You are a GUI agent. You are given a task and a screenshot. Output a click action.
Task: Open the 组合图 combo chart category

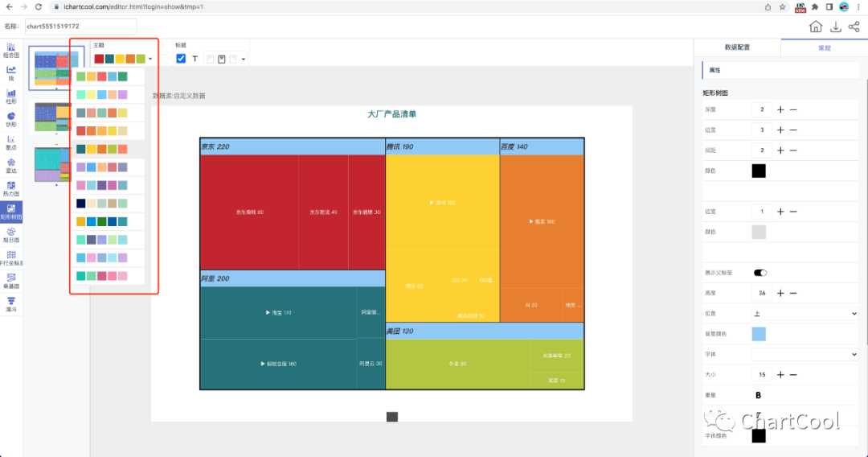(x=11, y=51)
